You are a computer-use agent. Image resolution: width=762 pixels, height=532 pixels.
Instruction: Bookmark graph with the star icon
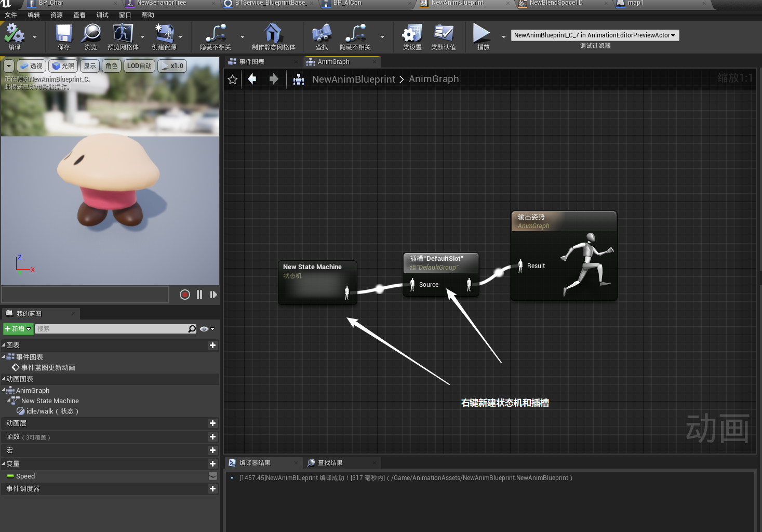233,79
